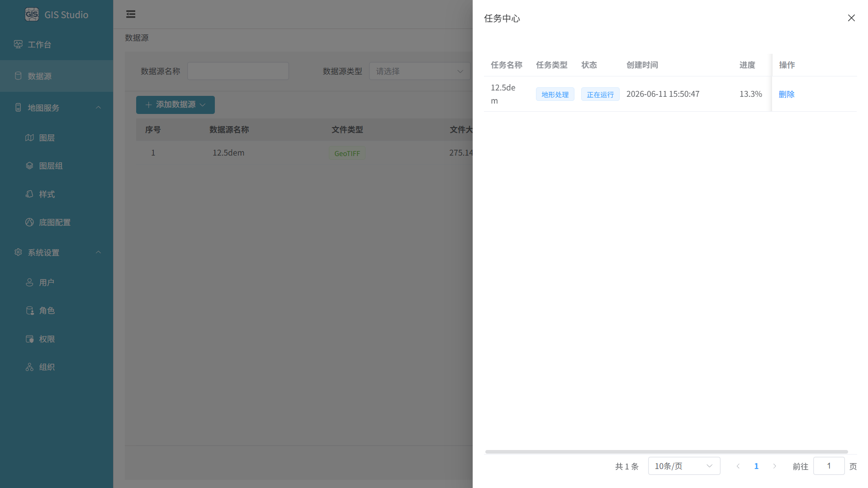Go to previous page arrow in pagination
The width and height of the screenshot is (868, 488).
coord(738,466)
